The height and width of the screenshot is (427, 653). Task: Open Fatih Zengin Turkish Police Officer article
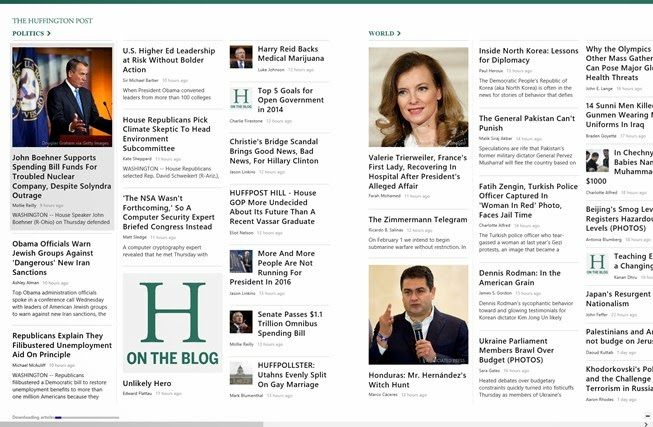click(x=528, y=200)
